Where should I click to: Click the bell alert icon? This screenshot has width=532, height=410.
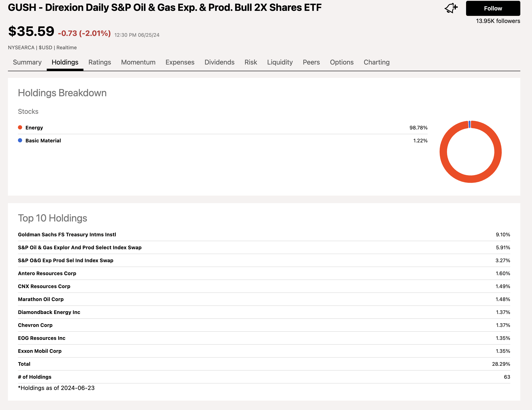451,8
